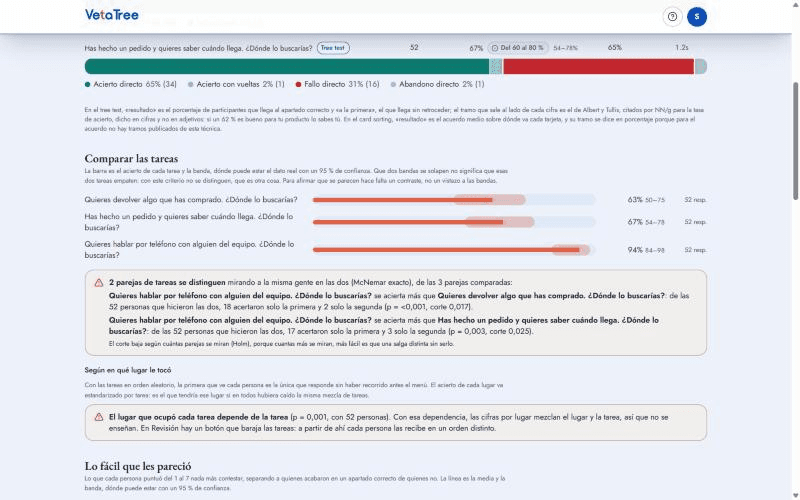
Task: Click the "Quieres hablar por teléfono" row label
Action: point(189,249)
